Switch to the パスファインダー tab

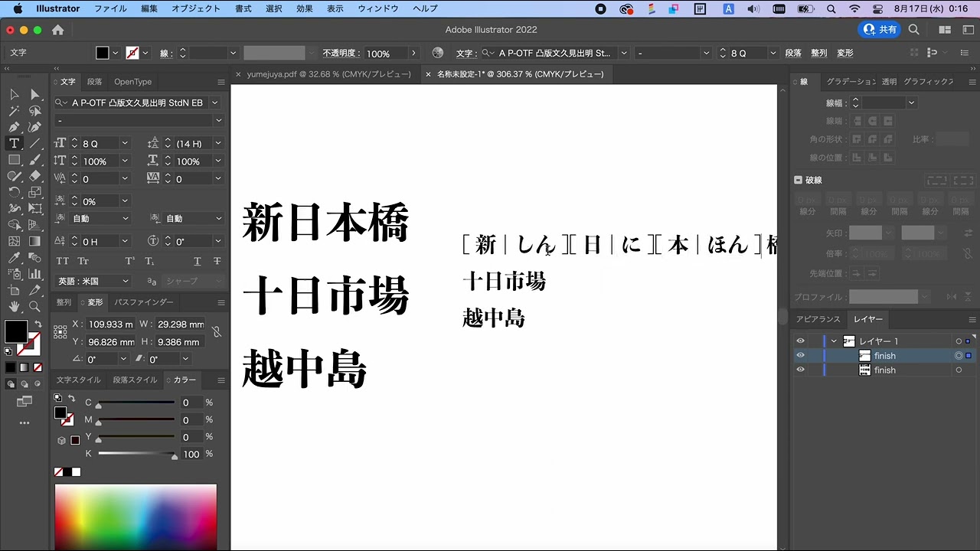tap(144, 302)
